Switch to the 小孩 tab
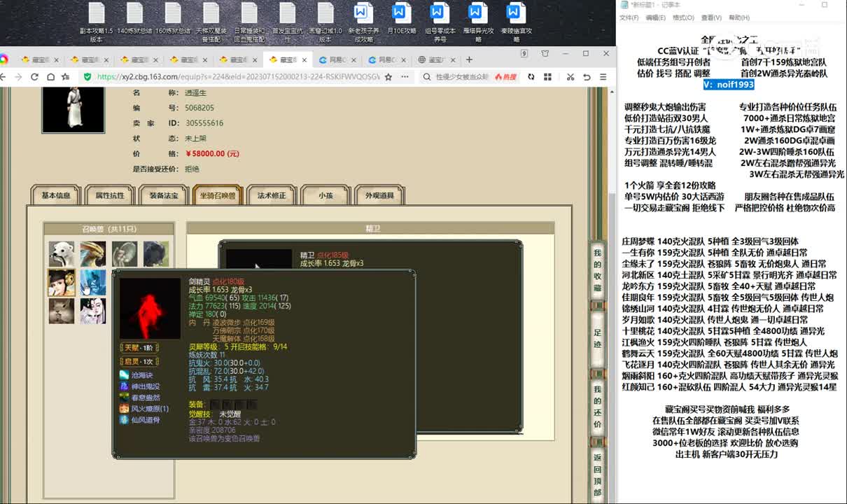Image resolution: width=847 pixels, height=504 pixels. (x=325, y=195)
